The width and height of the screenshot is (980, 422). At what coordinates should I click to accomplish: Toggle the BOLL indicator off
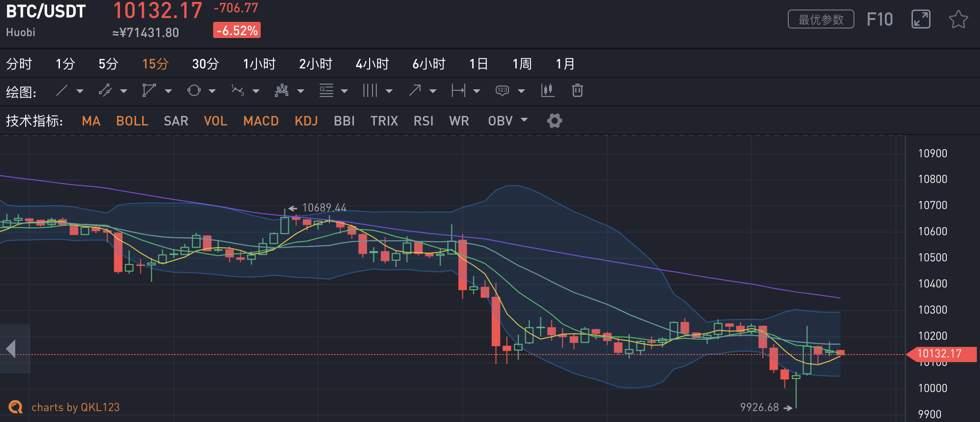tap(132, 121)
